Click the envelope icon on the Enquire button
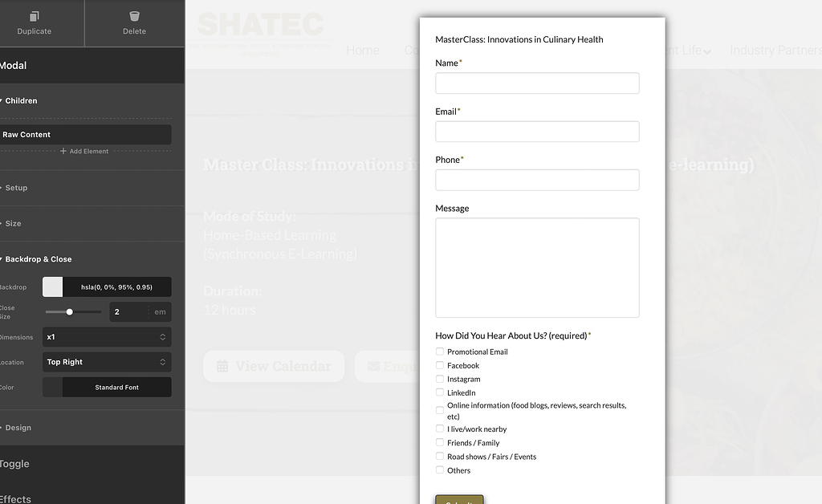Viewport: 822px width, 504px height. click(x=373, y=366)
